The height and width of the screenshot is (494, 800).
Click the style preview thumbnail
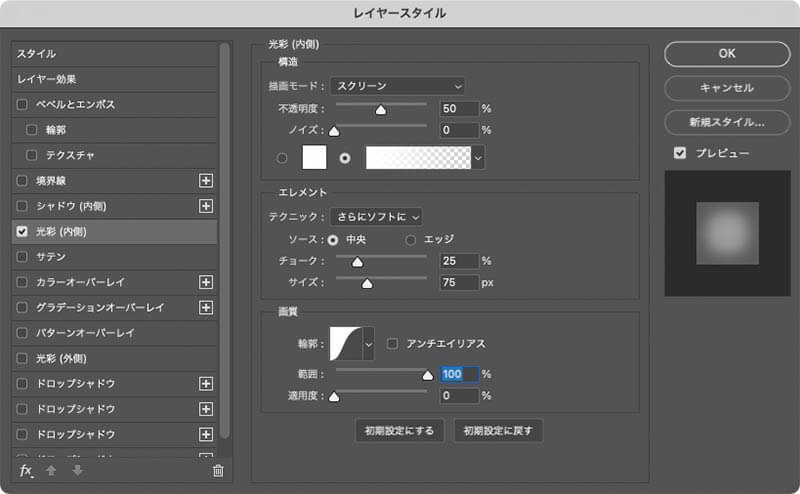[x=728, y=233]
